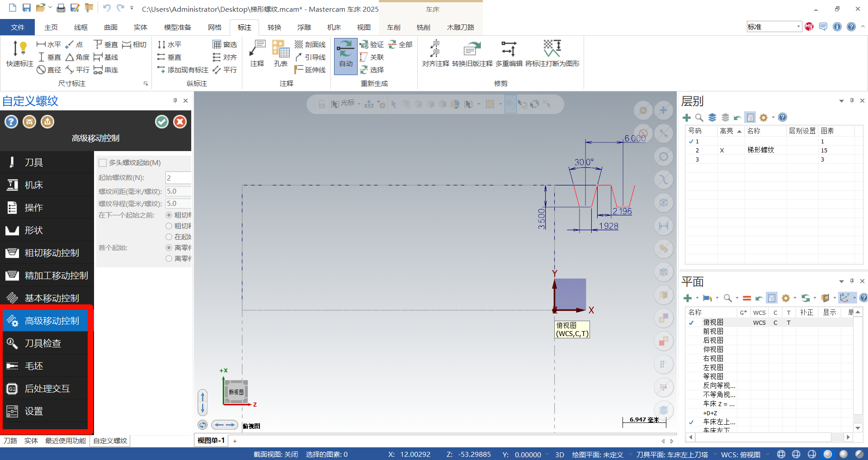Open help in the custom thread panel
The image size is (868, 460).
click(x=11, y=122)
